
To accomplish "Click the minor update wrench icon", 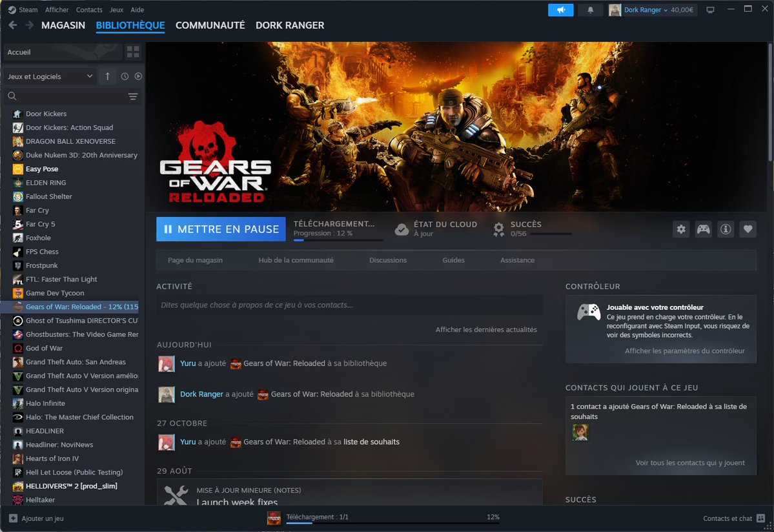I will 176,495.
